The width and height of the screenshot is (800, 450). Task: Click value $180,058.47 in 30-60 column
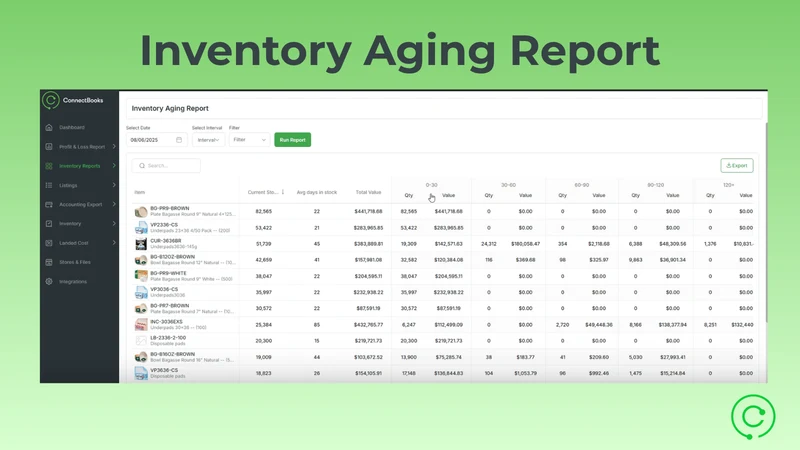click(526, 244)
